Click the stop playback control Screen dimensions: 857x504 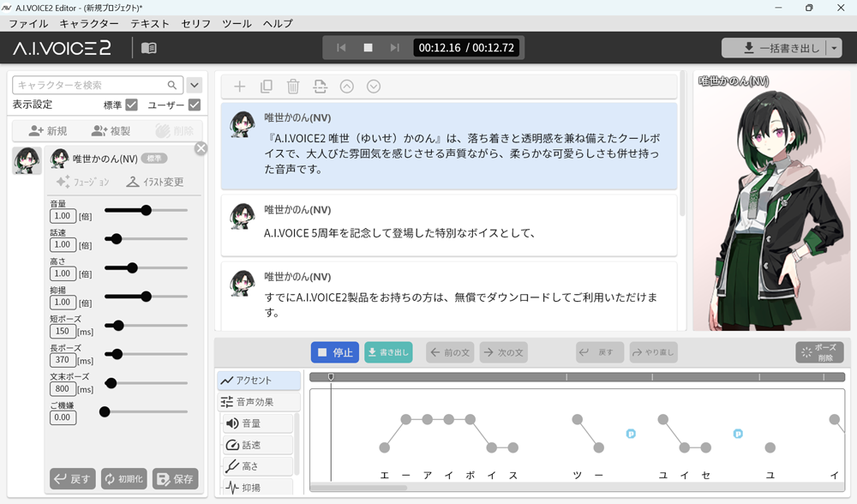368,47
